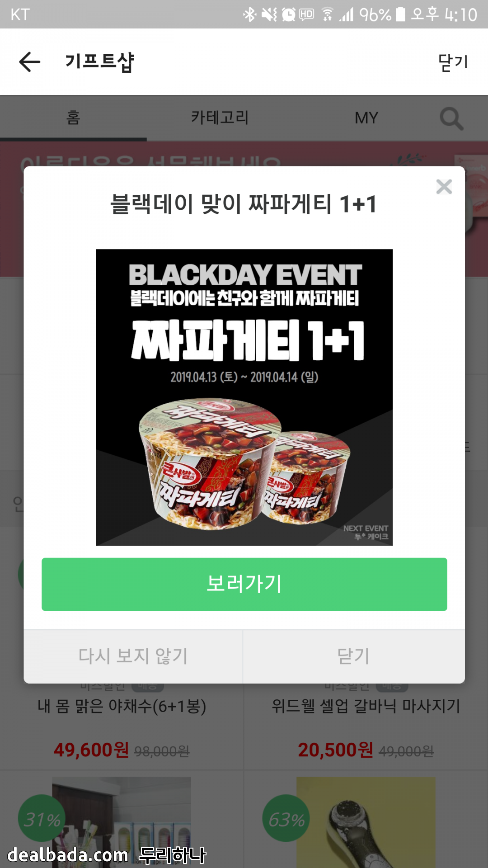Switch to the 홈 tab
The height and width of the screenshot is (868, 488).
click(73, 118)
